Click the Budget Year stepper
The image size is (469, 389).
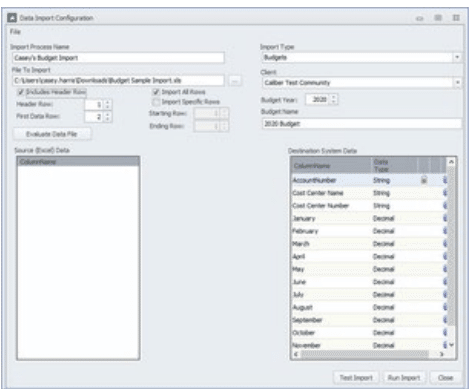point(334,99)
